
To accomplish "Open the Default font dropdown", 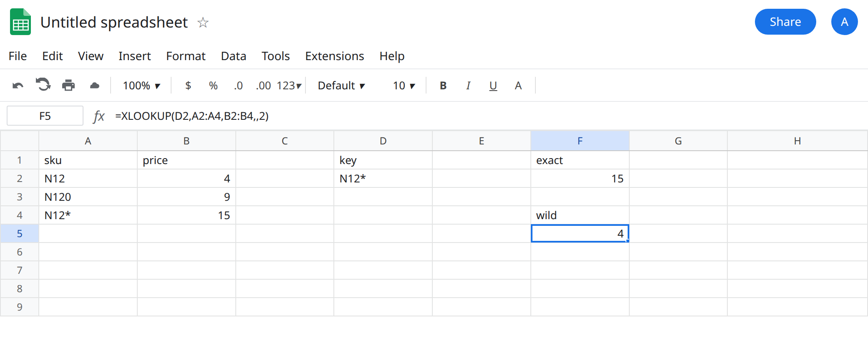I will (341, 86).
